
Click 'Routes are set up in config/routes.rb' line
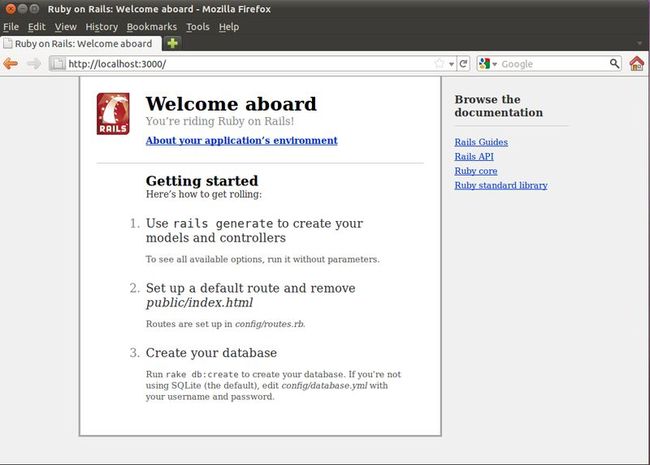(226, 324)
